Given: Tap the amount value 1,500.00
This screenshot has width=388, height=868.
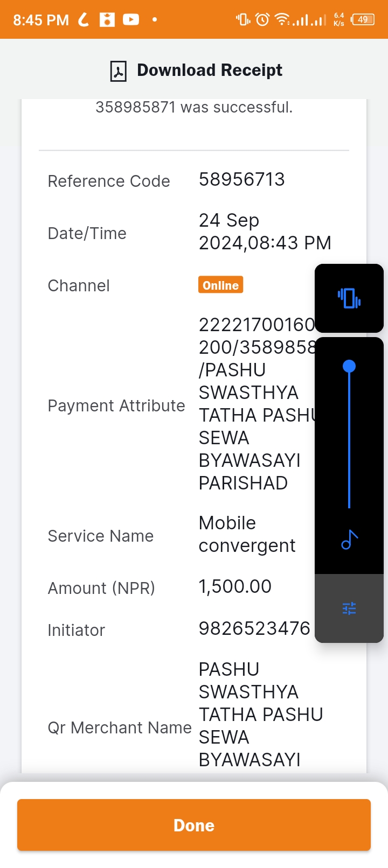Looking at the screenshot, I should 235,586.
